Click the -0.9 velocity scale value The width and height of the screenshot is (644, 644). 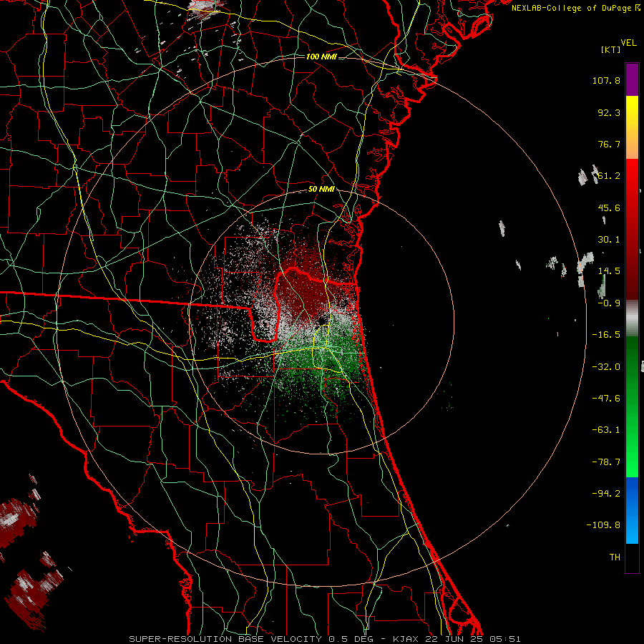point(609,303)
